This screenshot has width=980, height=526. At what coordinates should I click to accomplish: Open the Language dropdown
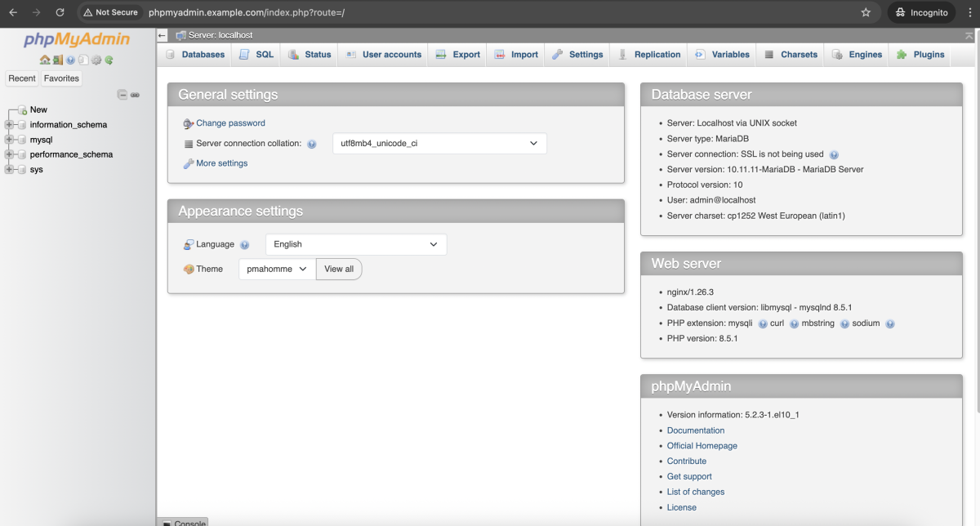coord(356,244)
